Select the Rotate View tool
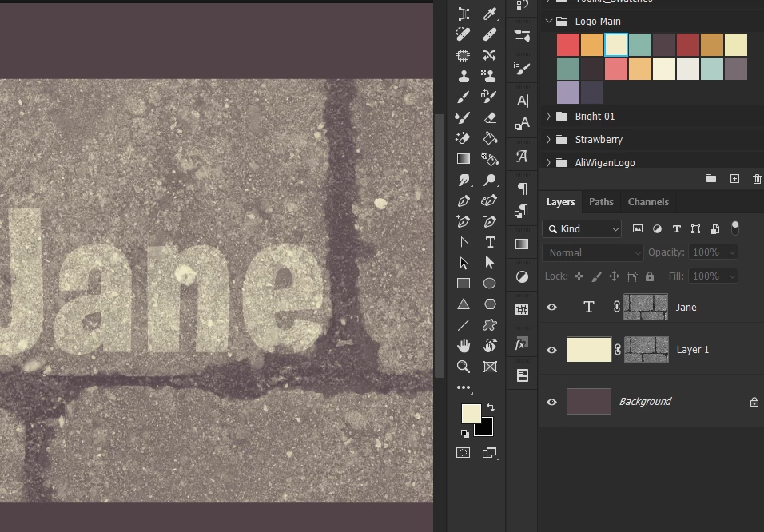This screenshot has width=764, height=532. 490,346
